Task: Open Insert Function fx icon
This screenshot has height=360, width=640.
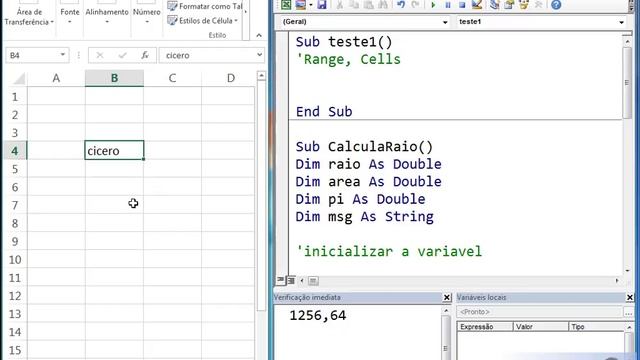Action: click(x=145, y=55)
